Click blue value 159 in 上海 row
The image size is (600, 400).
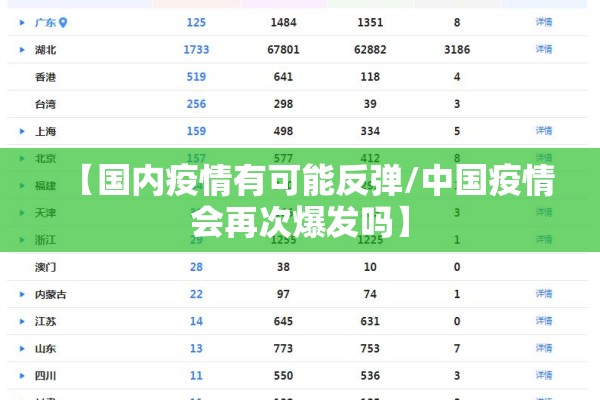click(x=196, y=131)
